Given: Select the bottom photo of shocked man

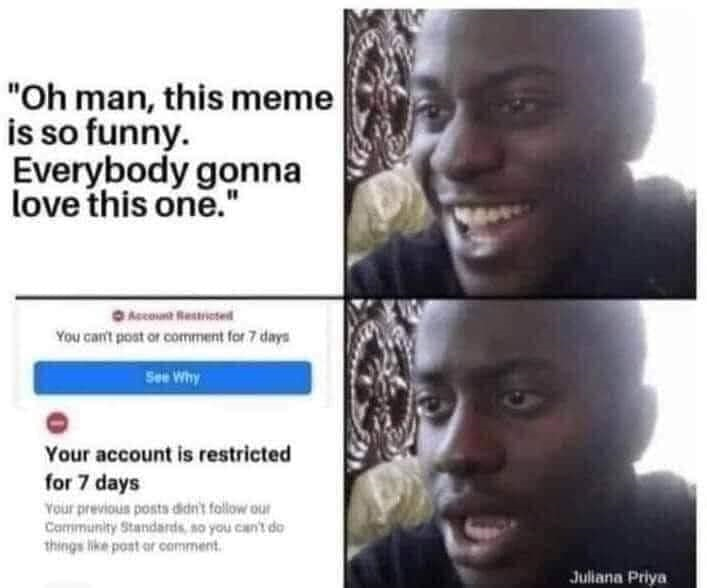Looking at the screenshot, I should tap(520, 443).
